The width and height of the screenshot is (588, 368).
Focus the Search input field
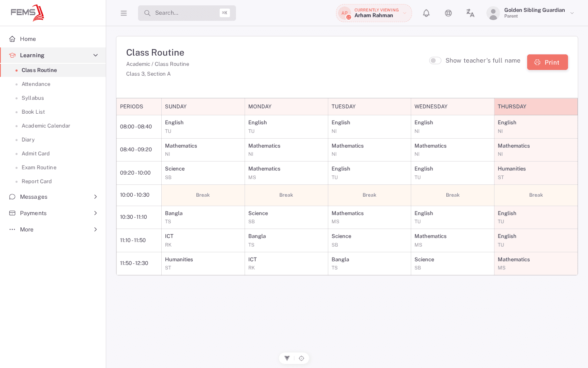187,13
